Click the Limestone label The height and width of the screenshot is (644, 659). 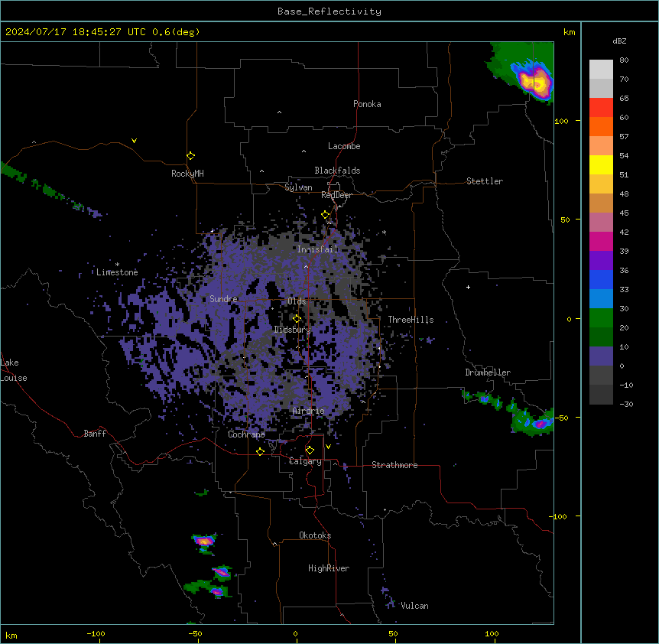pos(117,272)
